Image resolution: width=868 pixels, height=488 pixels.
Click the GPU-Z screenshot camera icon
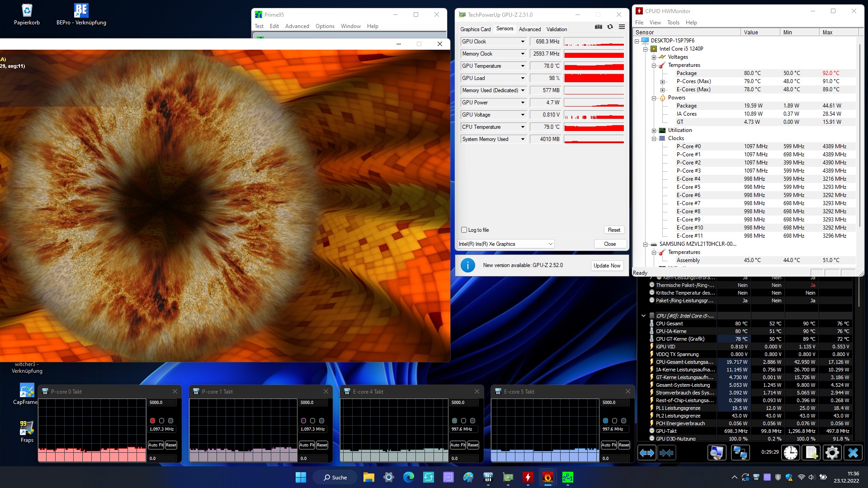click(x=598, y=27)
